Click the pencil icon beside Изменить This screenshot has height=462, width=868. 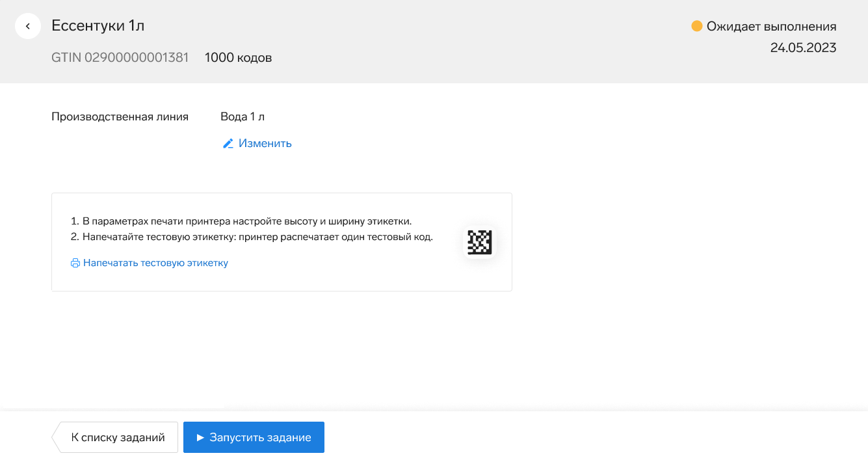point(228,143)
